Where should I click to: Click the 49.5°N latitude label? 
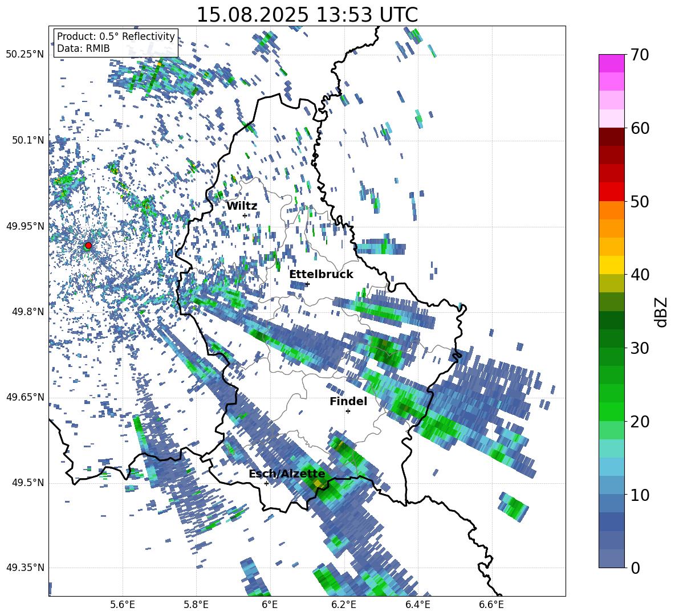[x=28, y=483]
